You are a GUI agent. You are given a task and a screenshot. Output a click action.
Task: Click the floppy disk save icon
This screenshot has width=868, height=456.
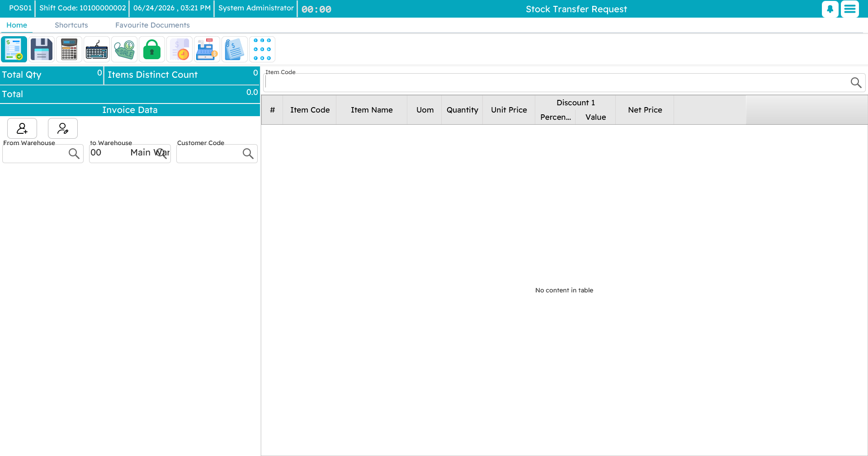(x=42, y=49)
